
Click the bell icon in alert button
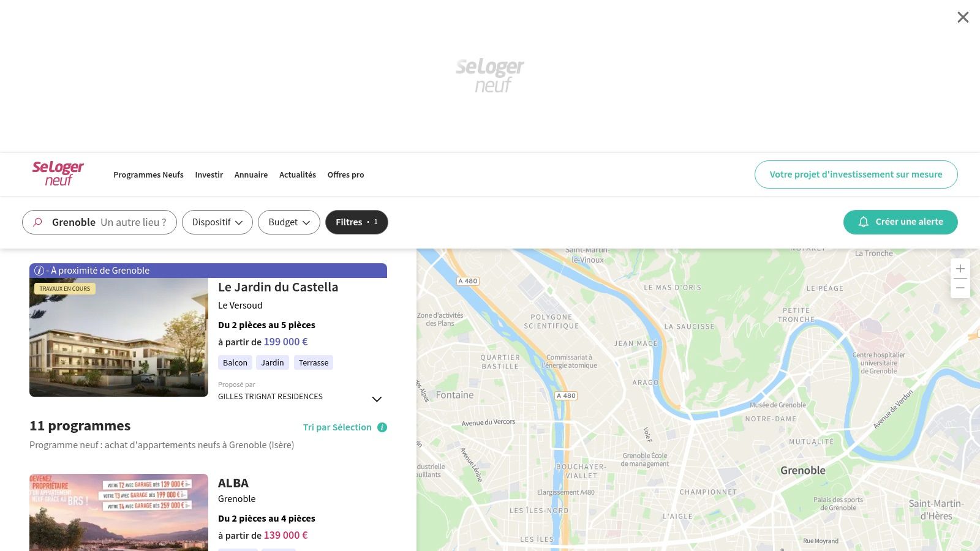[x=864, y=222]
